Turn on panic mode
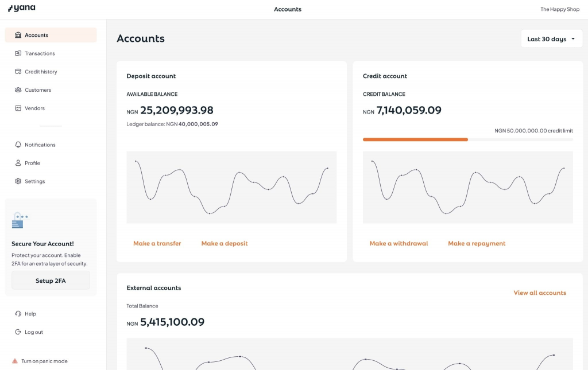 (x=44, y=361)
